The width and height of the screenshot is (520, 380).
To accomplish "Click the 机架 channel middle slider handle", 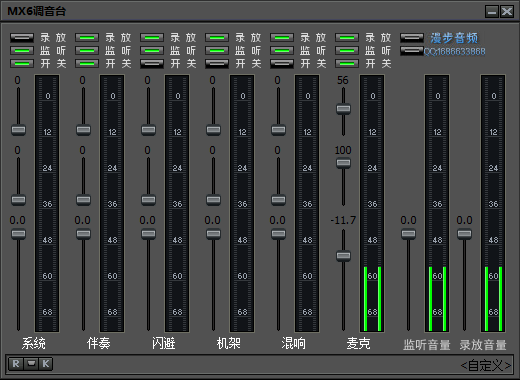I will pos(213,200).
